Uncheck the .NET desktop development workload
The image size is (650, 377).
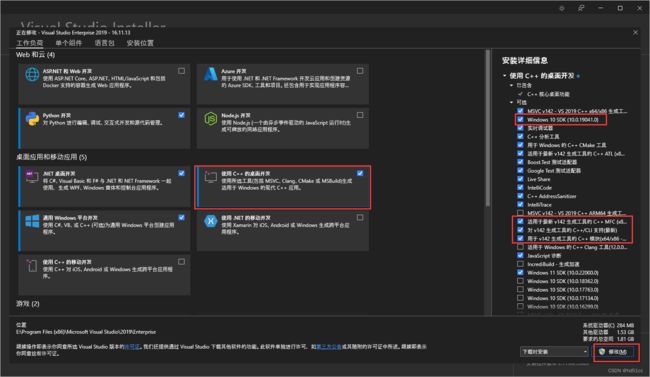[x=182, y=173]
